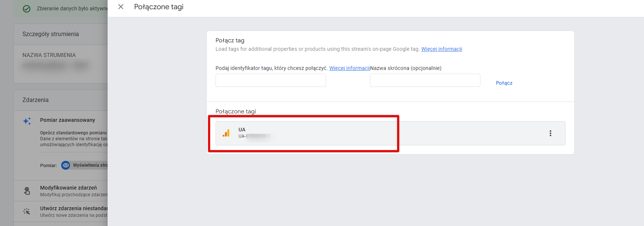Viewport: 644px width, 226px height.
Task: Click the Utwórz zdarzenia niestandardowe cursor icon
Action: click(27, 211)
